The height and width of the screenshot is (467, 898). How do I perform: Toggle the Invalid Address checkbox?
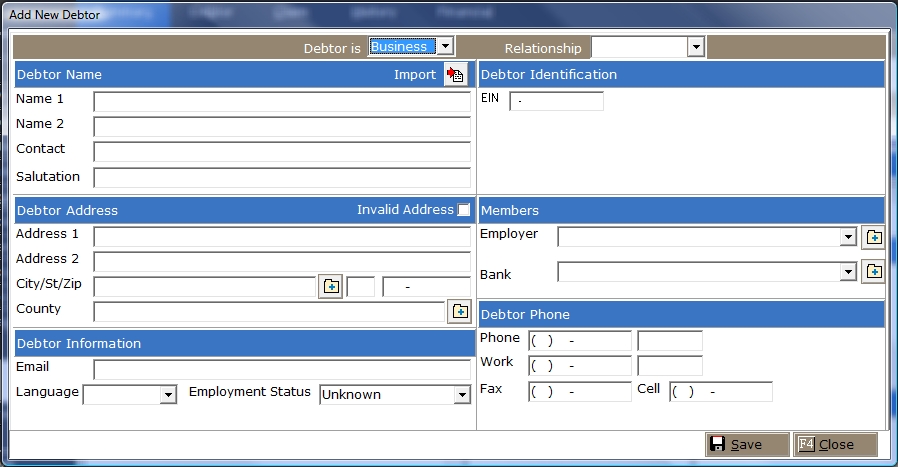click(x=463, y=210)
